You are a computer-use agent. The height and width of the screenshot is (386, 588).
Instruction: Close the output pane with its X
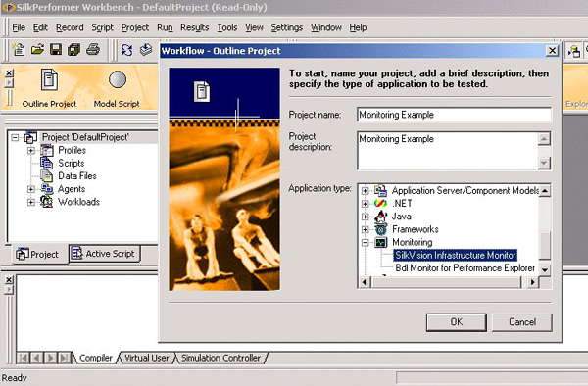click(9, 279)
